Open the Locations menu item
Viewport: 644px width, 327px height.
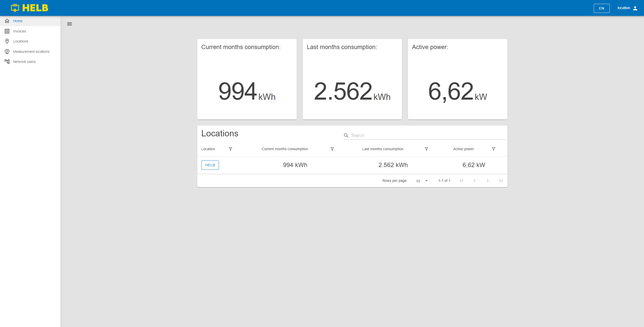click(30, 41)
